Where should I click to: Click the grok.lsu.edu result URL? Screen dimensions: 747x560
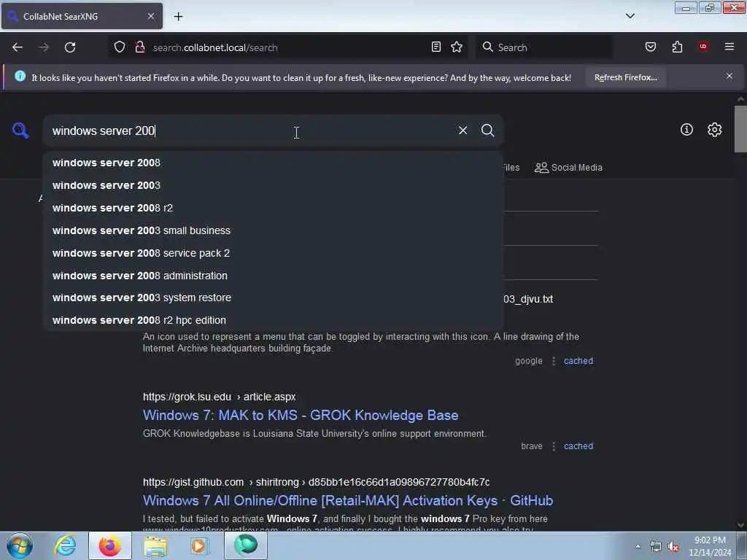(x=219, y=397)
